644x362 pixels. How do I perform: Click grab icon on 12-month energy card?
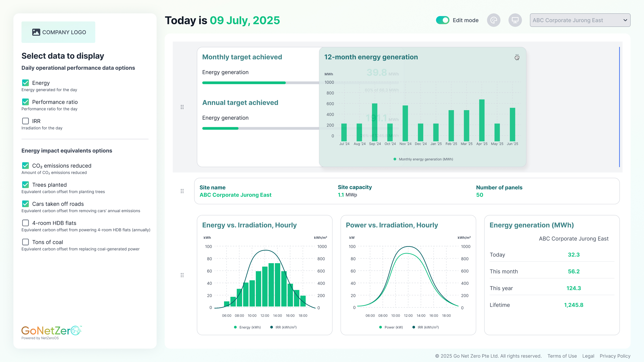click(x=517, y=58)
